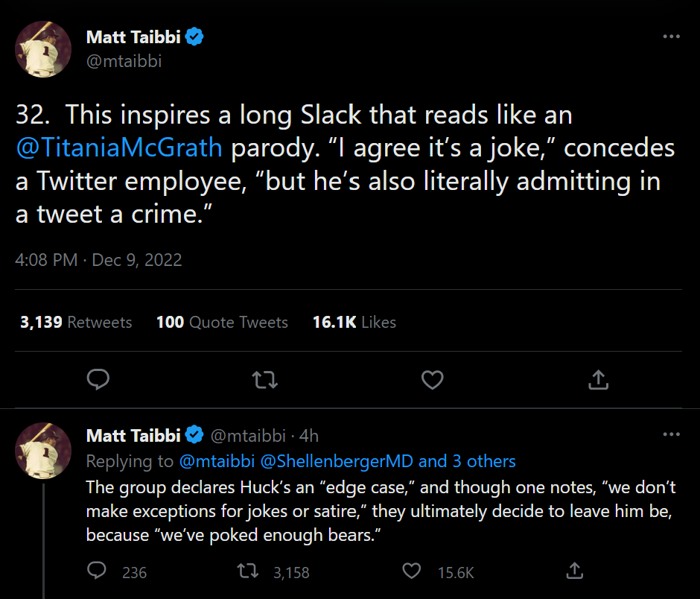Open more options menu on main tweet
700x599 pixels.
[671, 37]
